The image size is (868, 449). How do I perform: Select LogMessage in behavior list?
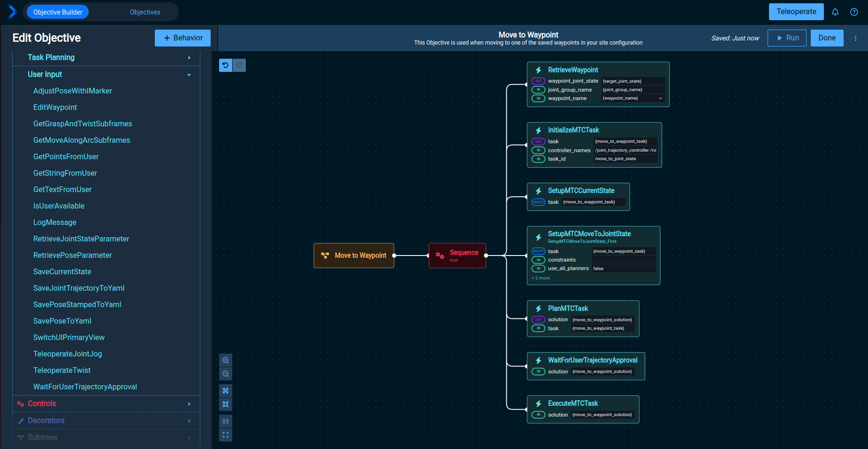pyautogui.click(x=55, y=223)
